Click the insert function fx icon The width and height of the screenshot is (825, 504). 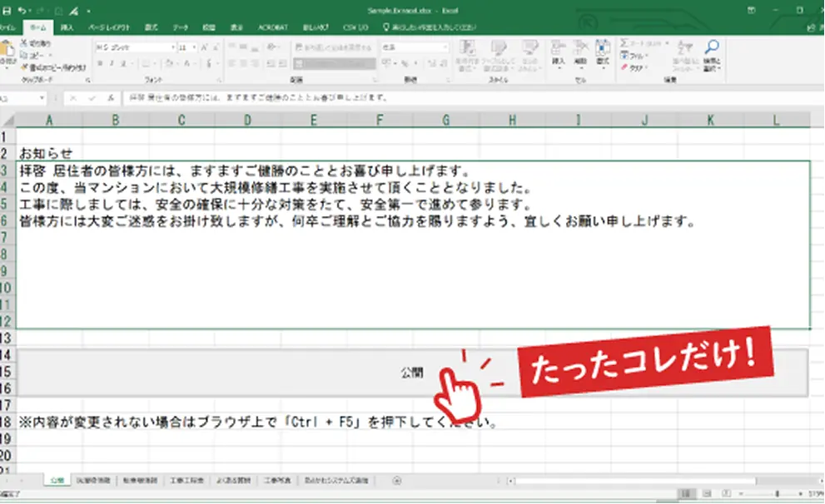click(111, 97)
